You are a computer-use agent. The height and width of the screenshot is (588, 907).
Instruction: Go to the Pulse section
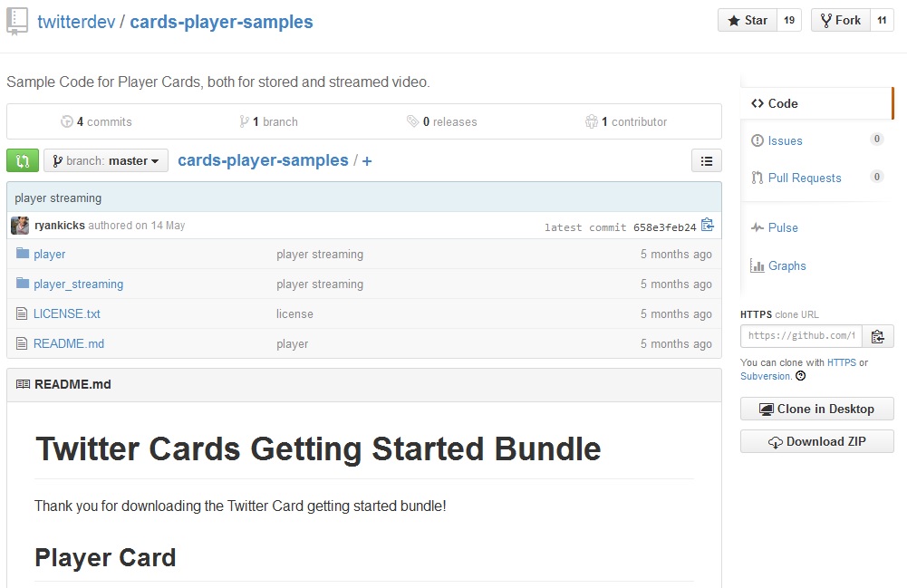[783, 227]
